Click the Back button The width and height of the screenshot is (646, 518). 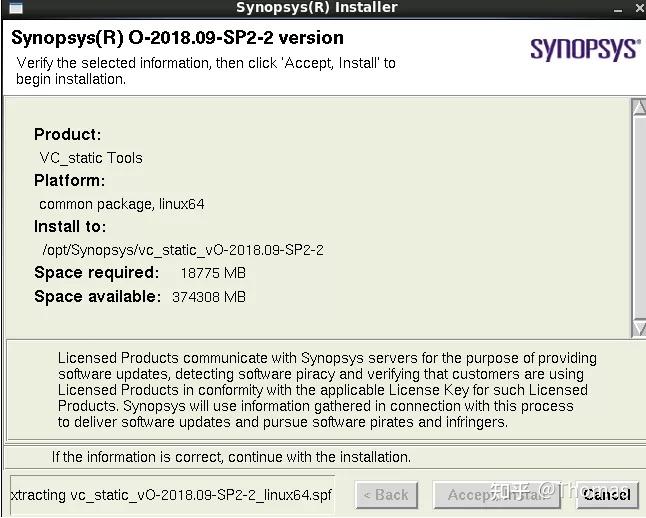click(x=386, y=494)
